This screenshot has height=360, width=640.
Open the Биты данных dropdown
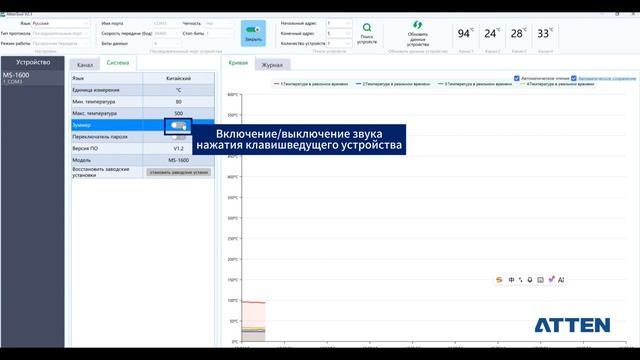coord(166,43)
